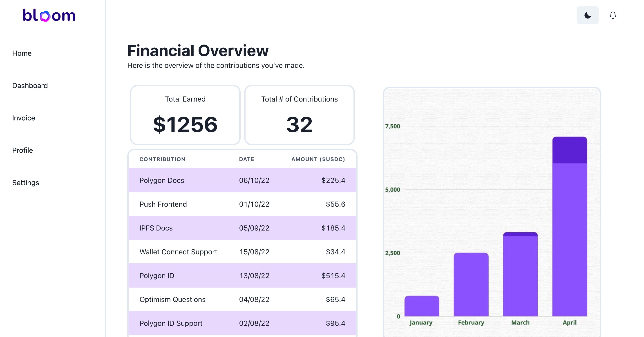Click the April axis label

(570, 323)
